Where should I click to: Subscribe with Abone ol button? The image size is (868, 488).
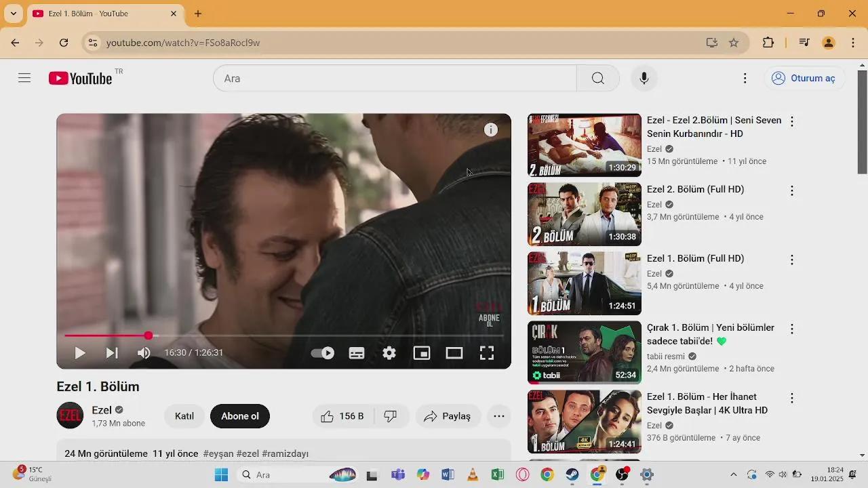tap(240, 416)
